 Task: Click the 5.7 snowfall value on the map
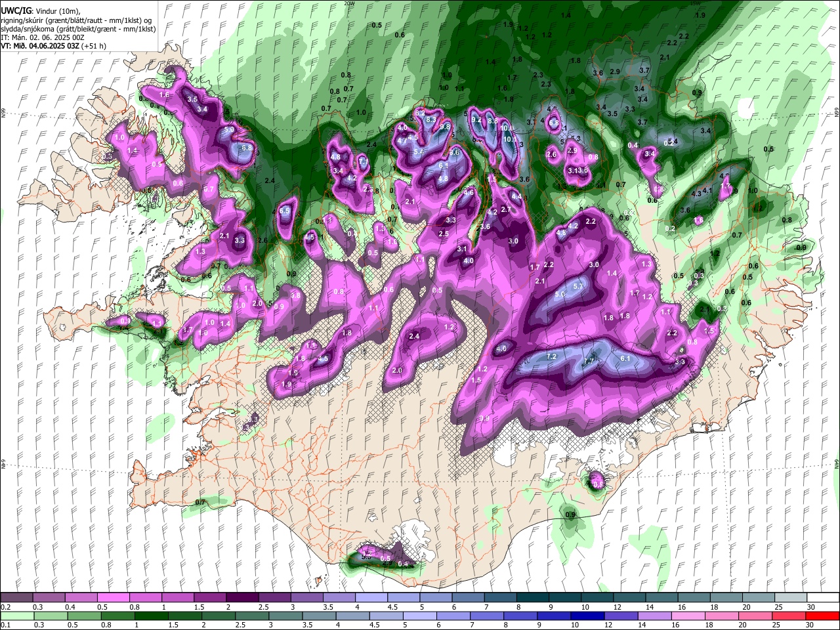[578, 287]
